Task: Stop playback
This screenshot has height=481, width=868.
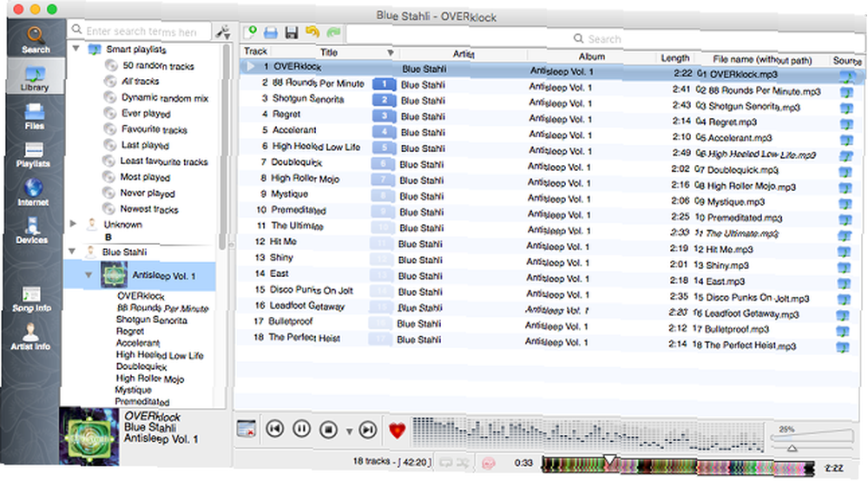Action: click(328, 430)
